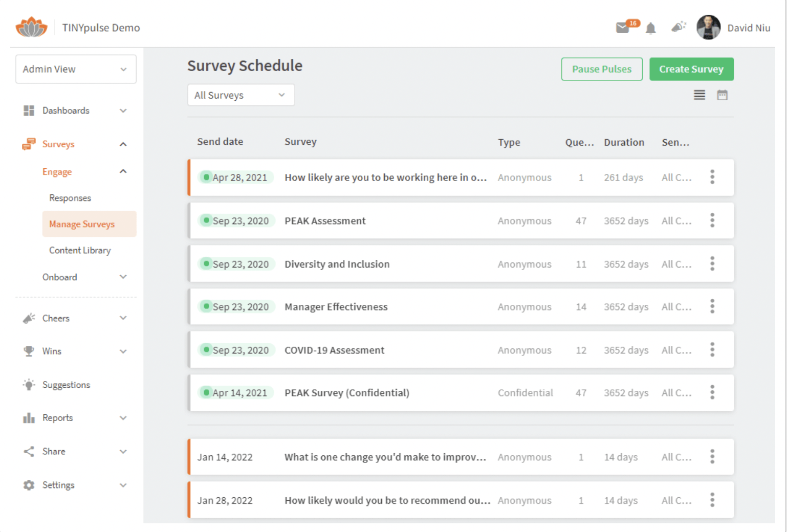Click the Suggestions lightbulb icon
This screenshot has height=532, width=788.
point(29,385)
